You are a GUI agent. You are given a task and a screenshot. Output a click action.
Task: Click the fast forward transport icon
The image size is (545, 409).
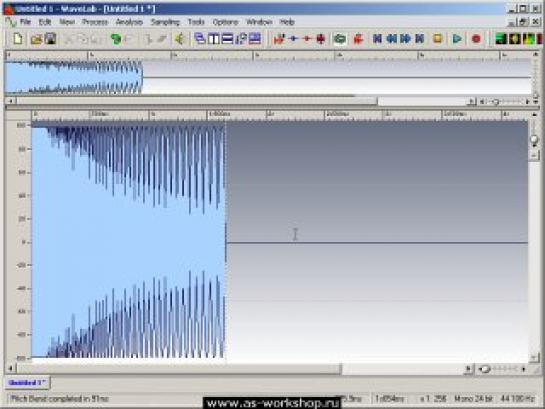405,39
